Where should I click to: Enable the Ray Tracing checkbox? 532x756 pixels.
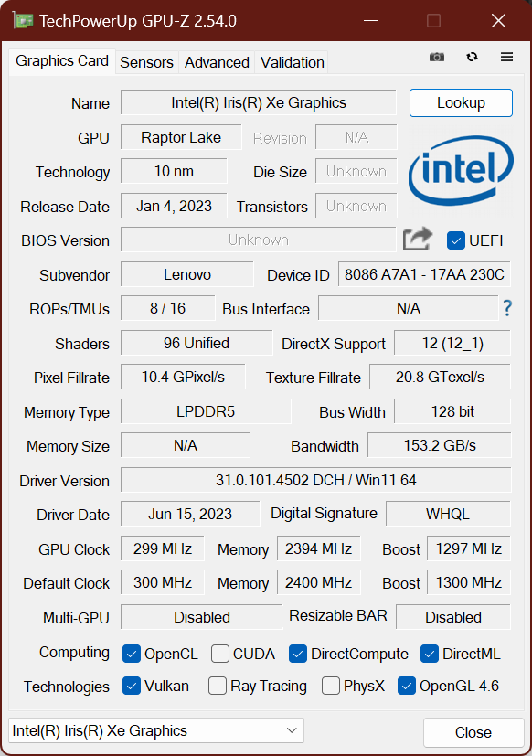[218, 686]
